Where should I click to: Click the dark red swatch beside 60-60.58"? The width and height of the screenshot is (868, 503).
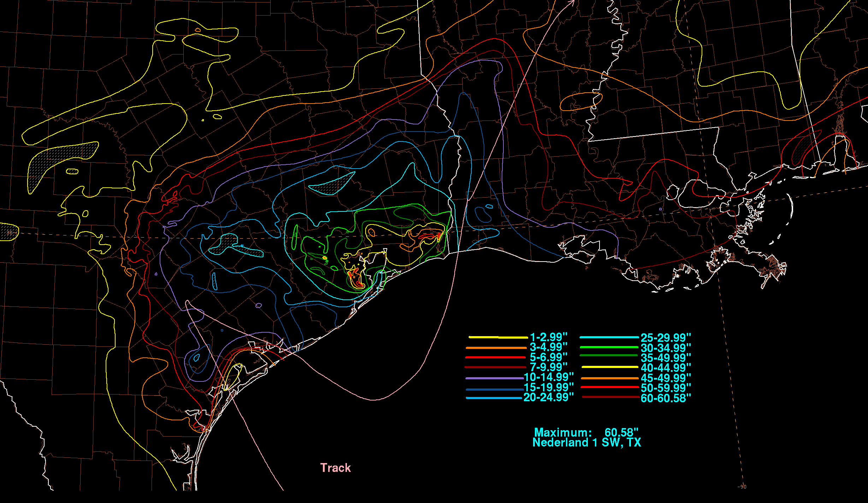[x=611, y=397]
